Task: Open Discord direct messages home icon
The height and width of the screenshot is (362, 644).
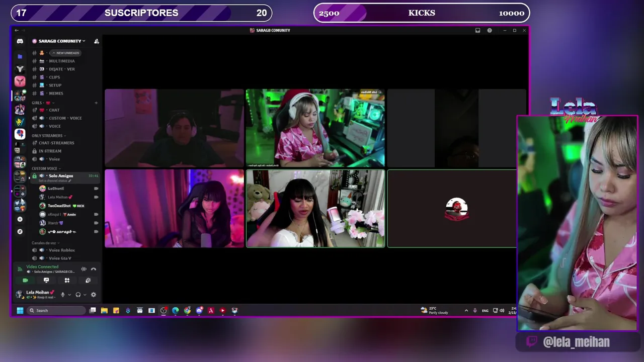Action: [x=20, y=41]
